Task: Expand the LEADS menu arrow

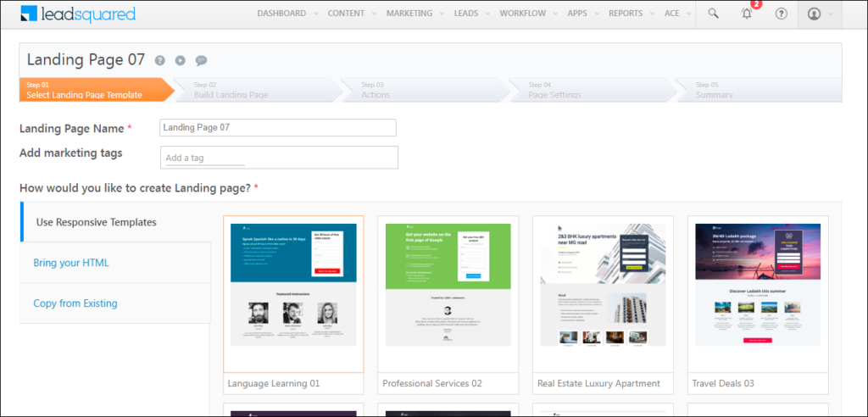Action: tap(487, 14)
